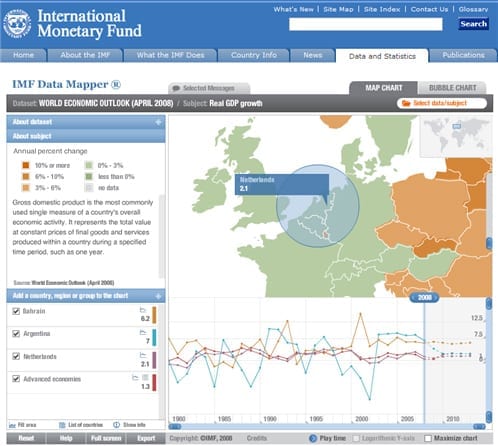The width and height of the screenshot is (498, 446).
Task: Start the Play time animation button
Action: click(313, 438)
